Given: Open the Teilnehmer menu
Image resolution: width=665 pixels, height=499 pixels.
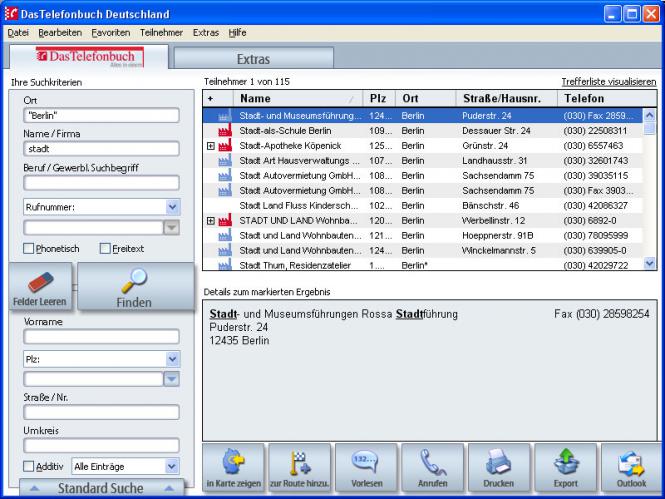Looking at the screenshot, I should [x=161, y=33].
